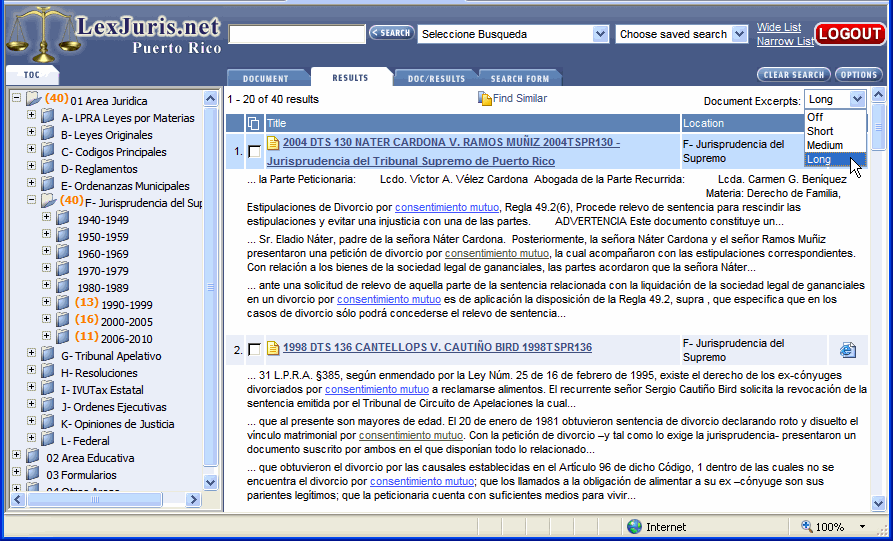Click folder icon for 02 Area Educativa
893x541 pixels.
point(33,457)
